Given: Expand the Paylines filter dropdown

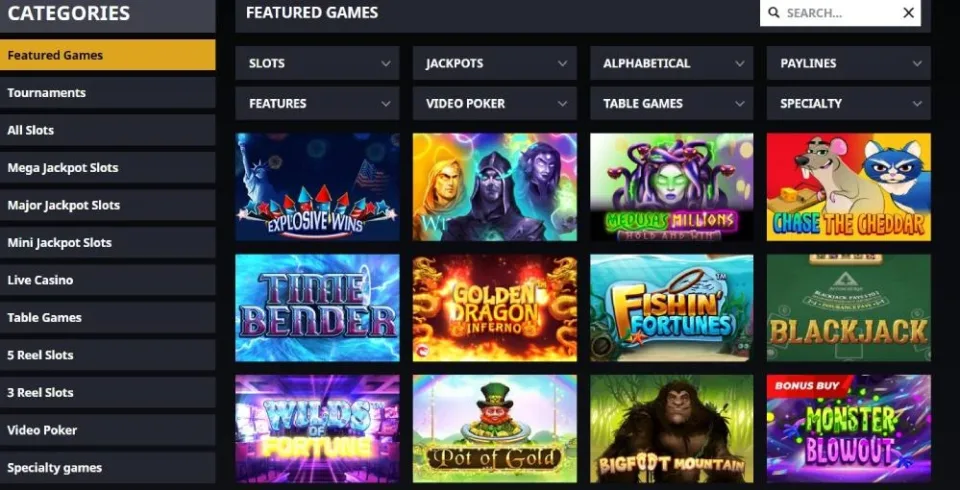Looking at the screenshot, I should [849, 63].
